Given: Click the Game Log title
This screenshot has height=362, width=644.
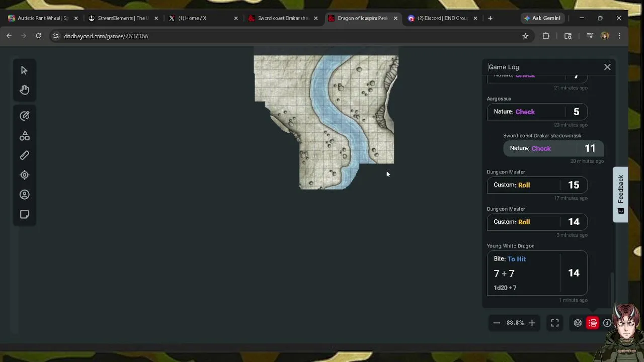Looking at the screenshot, I should click(504, 67).
